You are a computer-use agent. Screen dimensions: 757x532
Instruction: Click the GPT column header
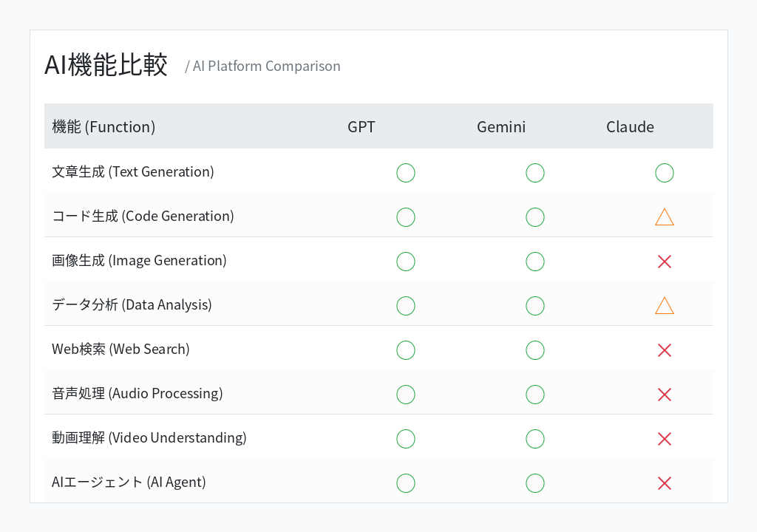pyautogui.click(x=361, y=127)
